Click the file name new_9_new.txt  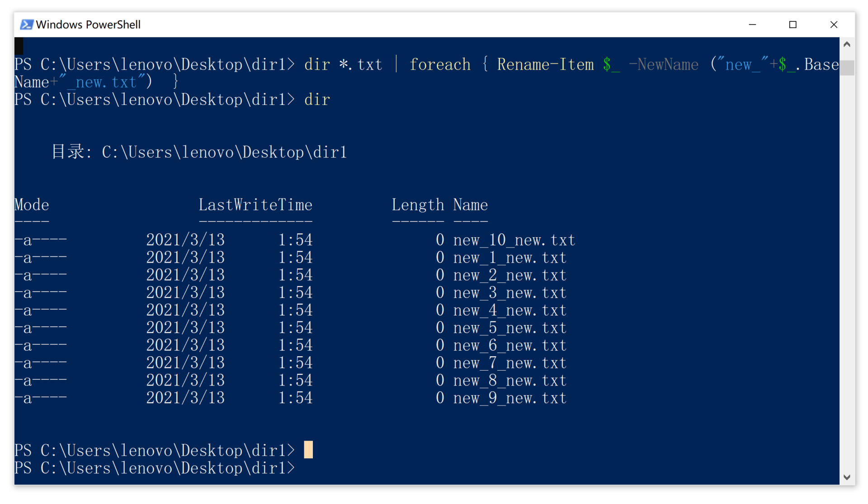[509, 398]
